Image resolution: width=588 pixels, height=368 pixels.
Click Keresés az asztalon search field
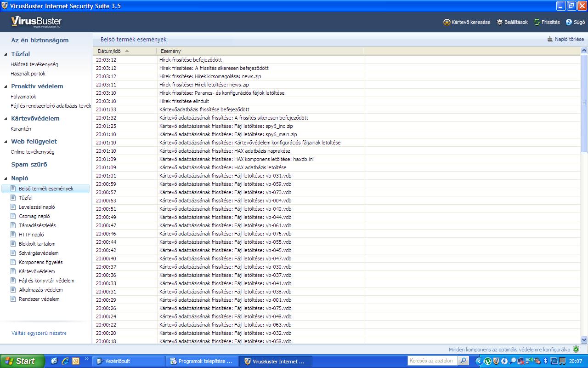click(433, 361)
